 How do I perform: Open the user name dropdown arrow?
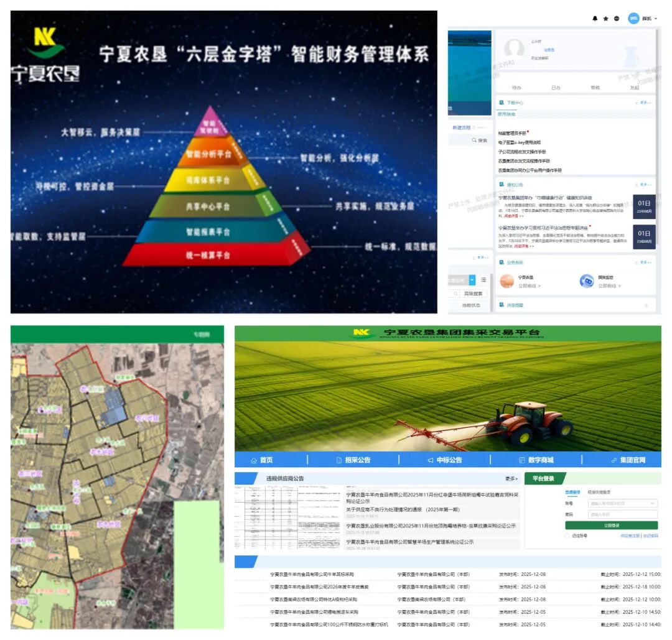pyautogui.click(x=656, y=19)
